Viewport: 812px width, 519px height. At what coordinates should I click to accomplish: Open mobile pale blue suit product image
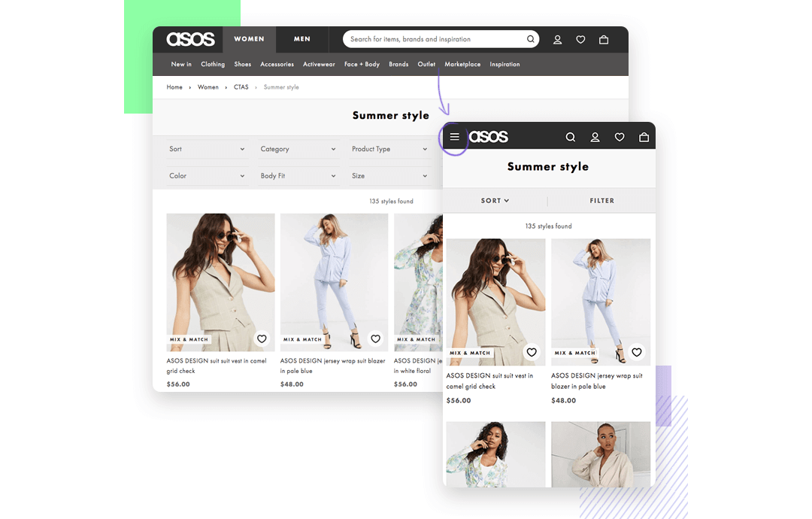[601, 302]
